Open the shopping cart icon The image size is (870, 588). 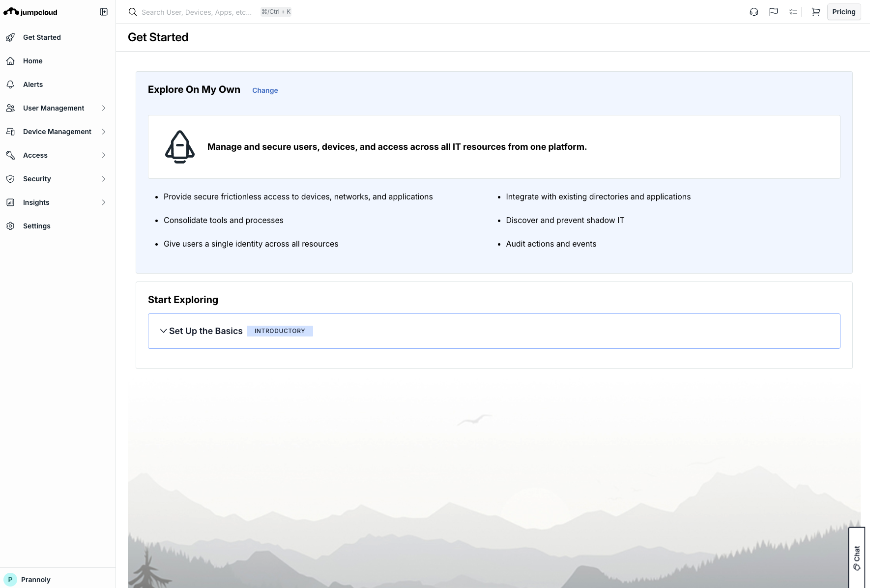click(816, 12)
